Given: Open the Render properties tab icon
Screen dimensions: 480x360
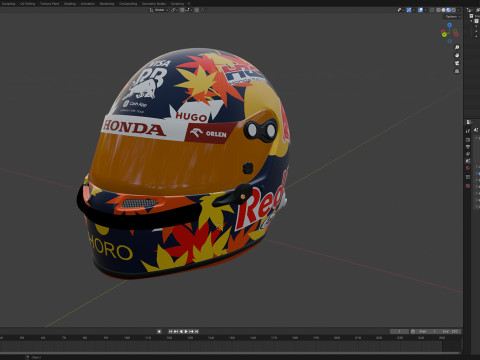Looking at the screenshot, I should [468, 140].
